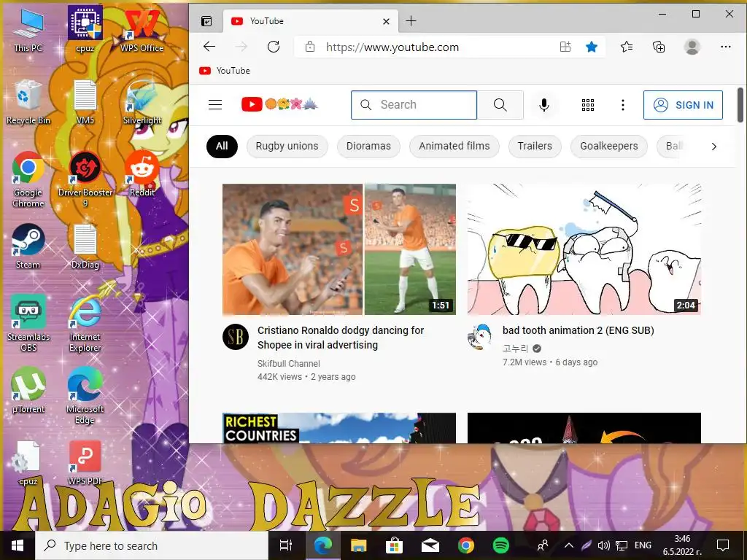The width and height of the screenshot is (747, 560).
Task: Click the Ronaldo Shopee video thumbnail
Action: point(338,249)
